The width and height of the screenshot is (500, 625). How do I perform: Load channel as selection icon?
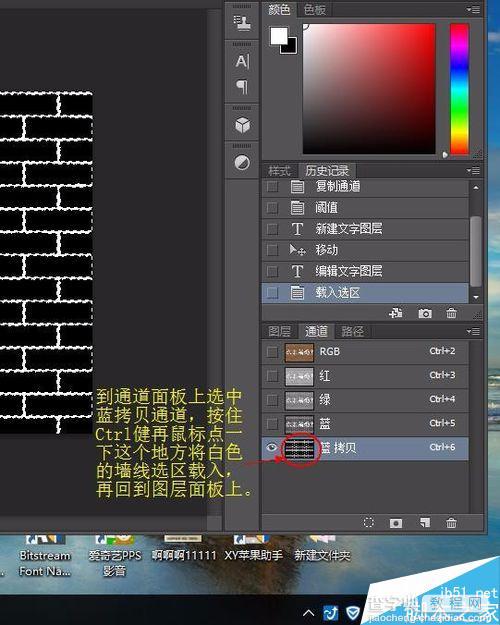(x=369, y=522)
